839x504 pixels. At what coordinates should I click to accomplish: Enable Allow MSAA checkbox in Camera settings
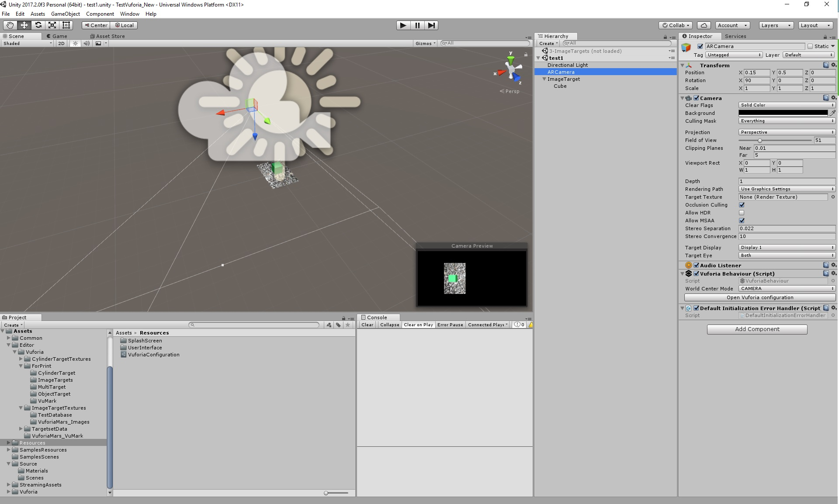[742, 221]
